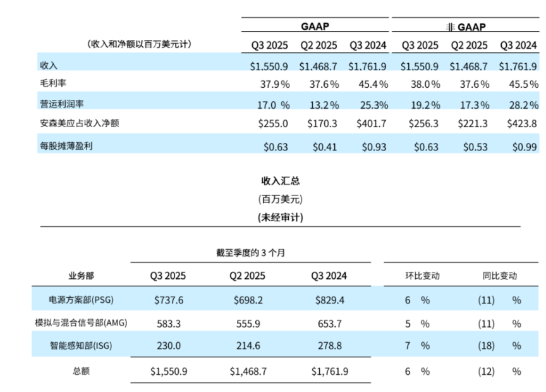This screenshot has width=546, height=392.
Task: Click the 5 % sequential change for AMG
Action: coord(417,324)
